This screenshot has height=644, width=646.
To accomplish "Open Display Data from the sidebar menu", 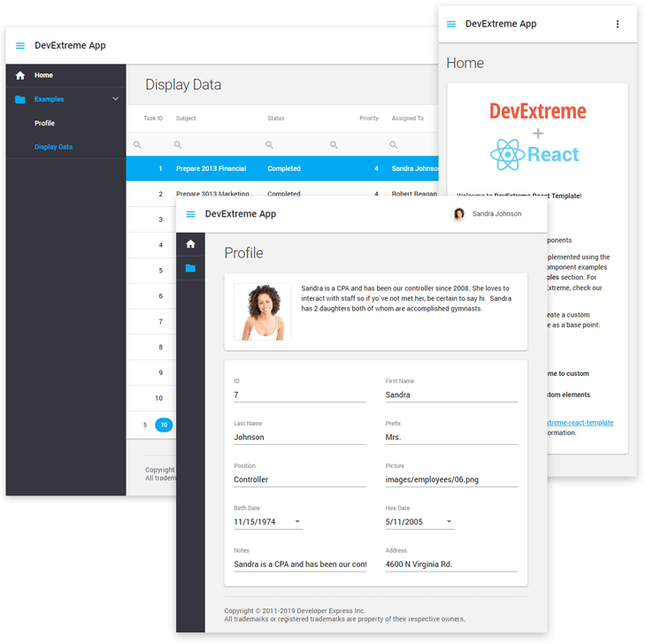I will tap(65, 147).
